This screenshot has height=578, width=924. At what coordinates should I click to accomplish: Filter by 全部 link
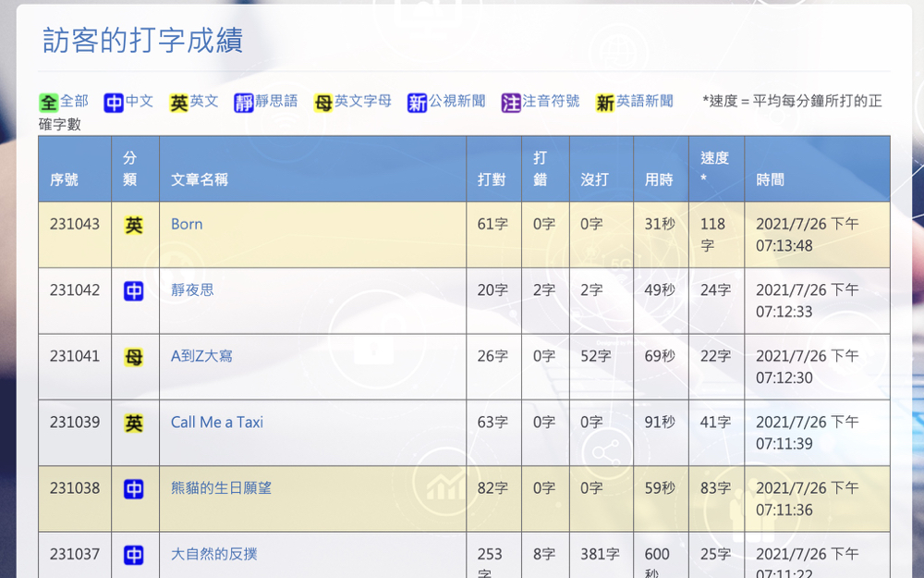74,102
